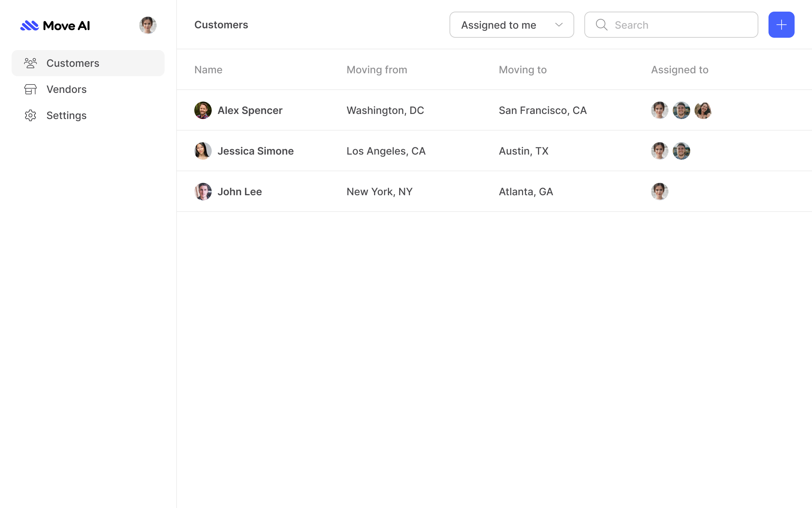Click the Move AI logo icon
This screenshot has width=812, height=508.
coord(29,25)
